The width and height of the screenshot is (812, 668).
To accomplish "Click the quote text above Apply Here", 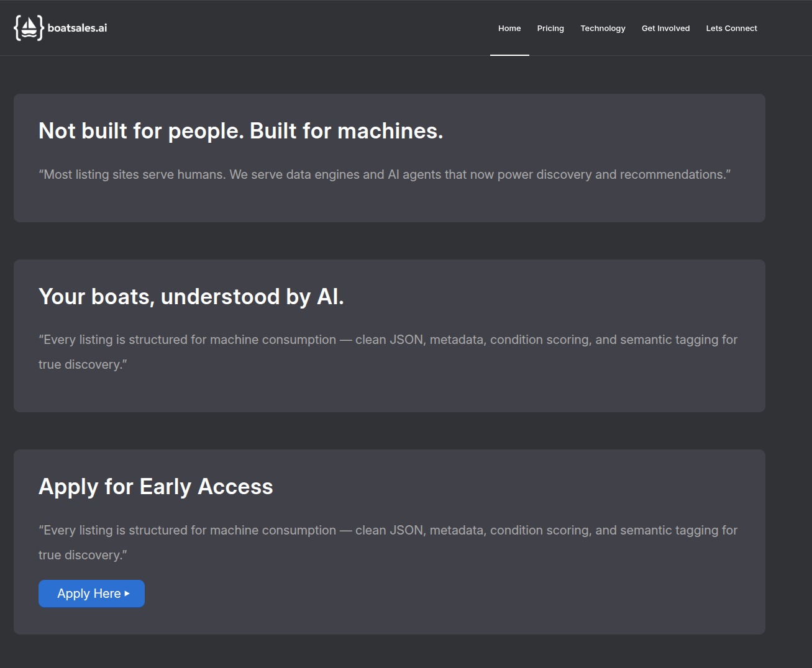I will [x=388, y=543].
